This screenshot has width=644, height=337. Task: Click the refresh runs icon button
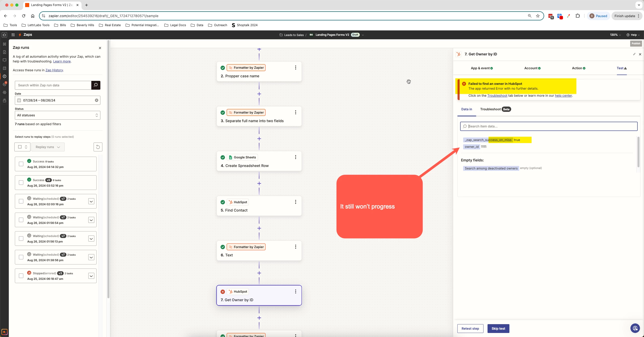[x=98, y=147]
